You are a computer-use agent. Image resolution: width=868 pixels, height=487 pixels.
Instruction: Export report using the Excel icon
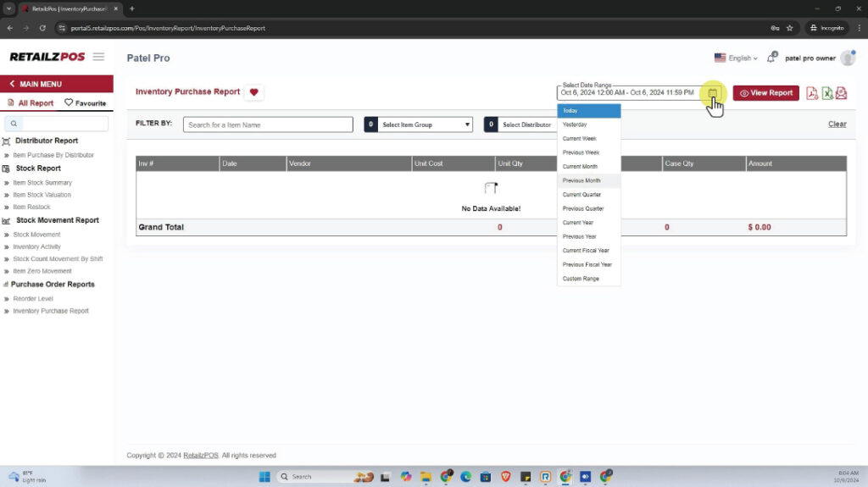[x=826, y=93]
